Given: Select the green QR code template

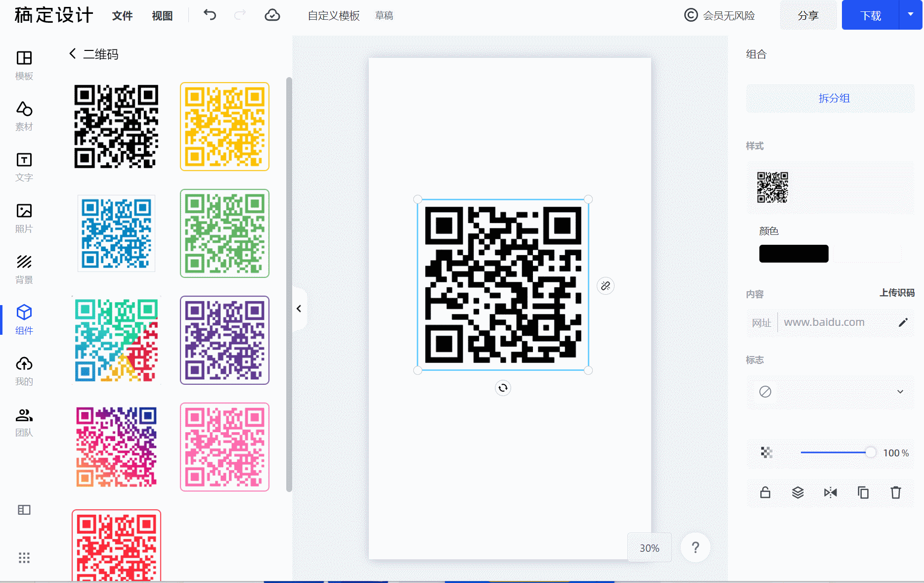Looking at the screenshot, I should point(224,233).
